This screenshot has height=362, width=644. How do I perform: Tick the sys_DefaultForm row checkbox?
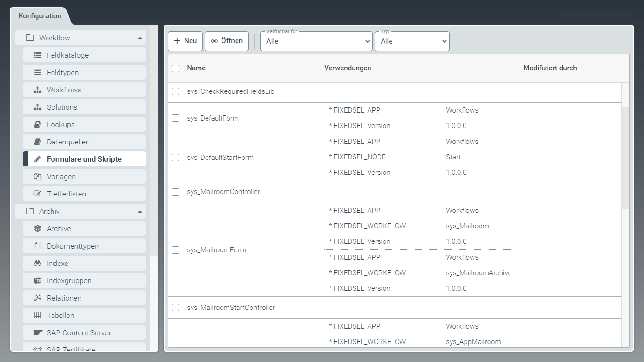[176, 118]
